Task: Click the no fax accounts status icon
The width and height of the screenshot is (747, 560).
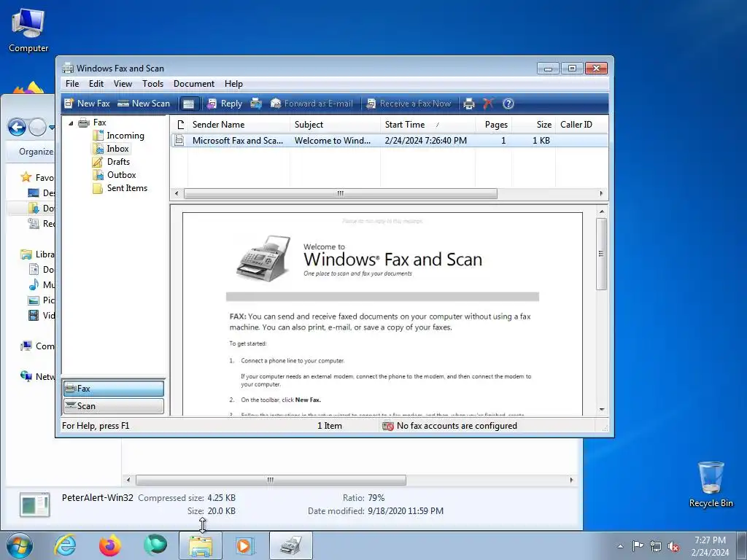Action: (388, 426)
